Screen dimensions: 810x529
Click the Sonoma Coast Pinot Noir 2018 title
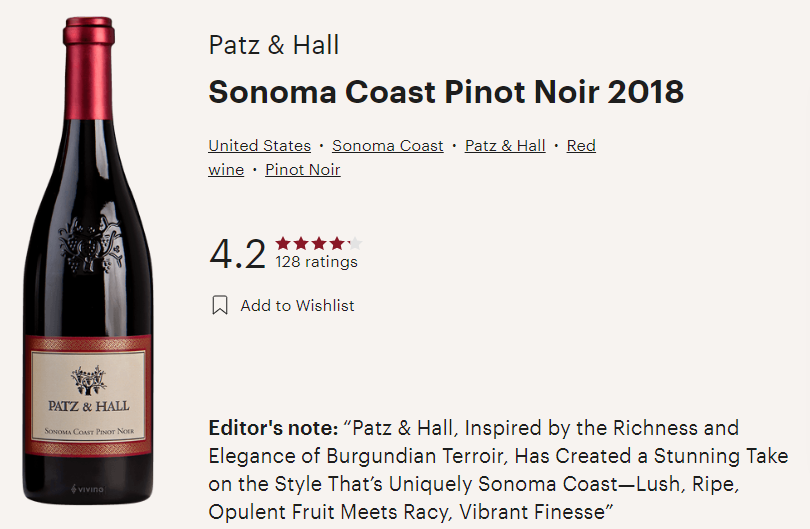pyautogui.click(x=445, y=92)
